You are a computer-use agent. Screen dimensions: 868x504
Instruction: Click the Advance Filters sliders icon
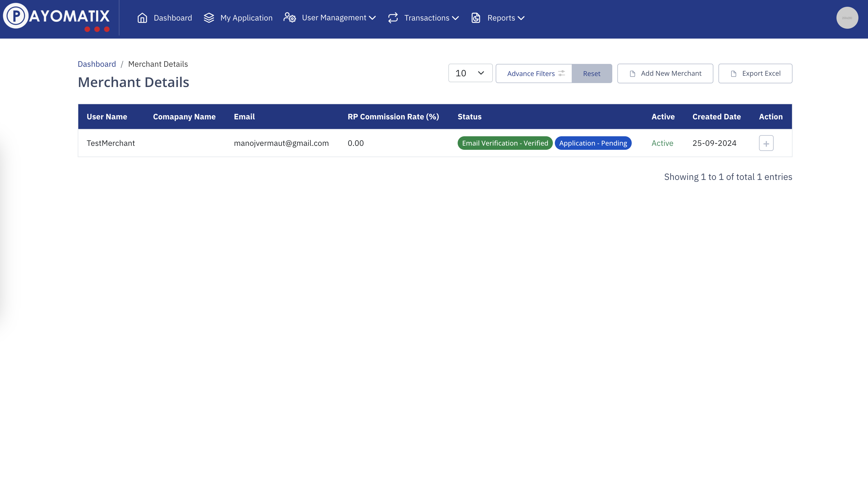562,73
